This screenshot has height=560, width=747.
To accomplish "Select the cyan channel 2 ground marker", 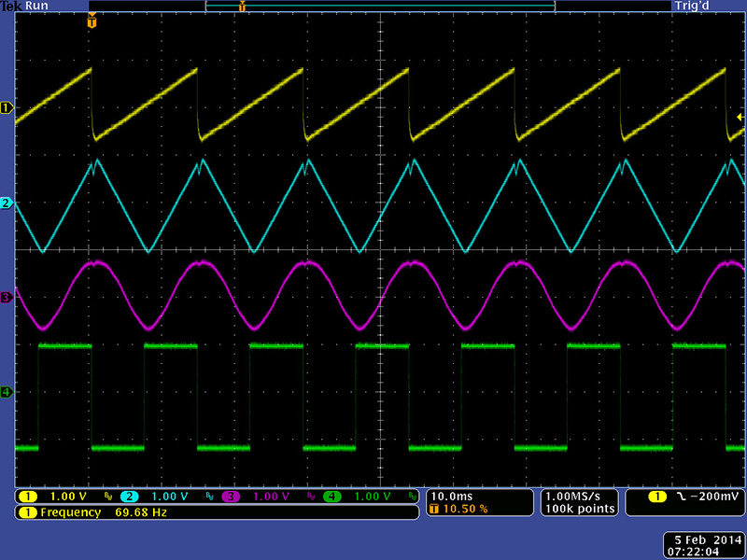I will click(x=7, y=203).
